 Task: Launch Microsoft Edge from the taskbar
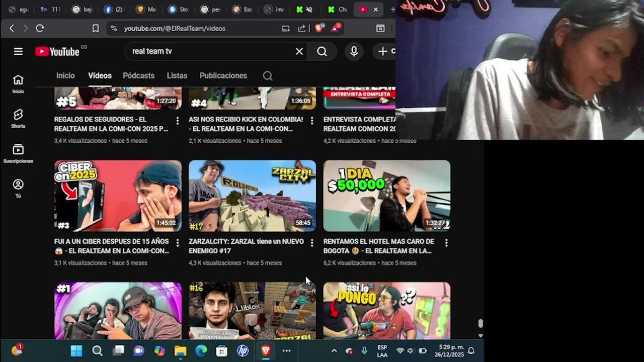(201, 350)
